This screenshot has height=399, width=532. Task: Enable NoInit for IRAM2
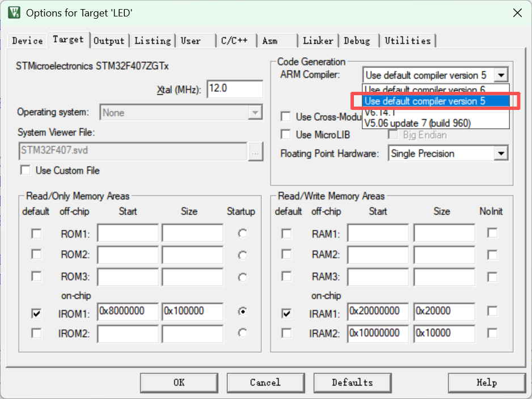(492, 333)
